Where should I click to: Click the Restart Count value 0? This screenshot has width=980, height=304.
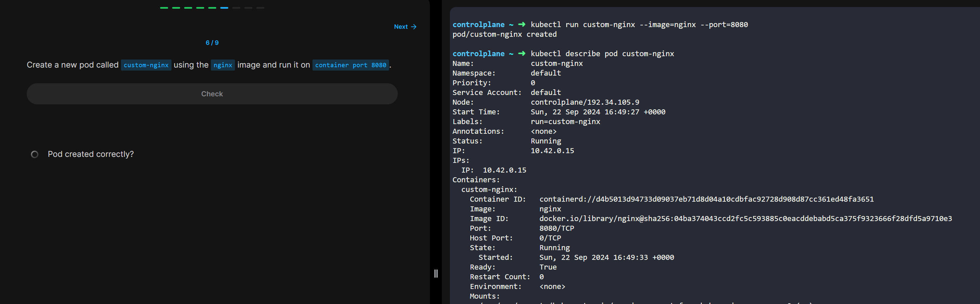point(541,277)
